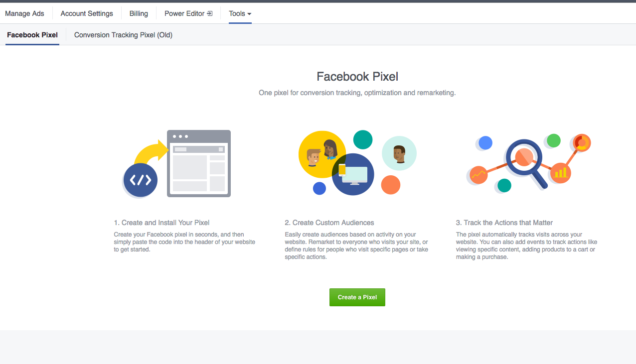Open Power Editor from the navigation bar
The height and width of the screenshot is (364, 636).
pos(184,13)
